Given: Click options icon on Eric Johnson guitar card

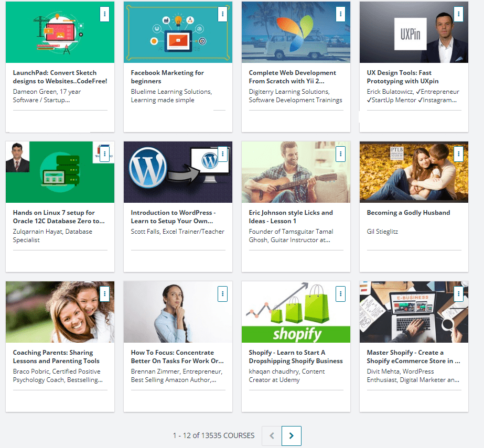Looking at the screenshot, I should point(340,154).
